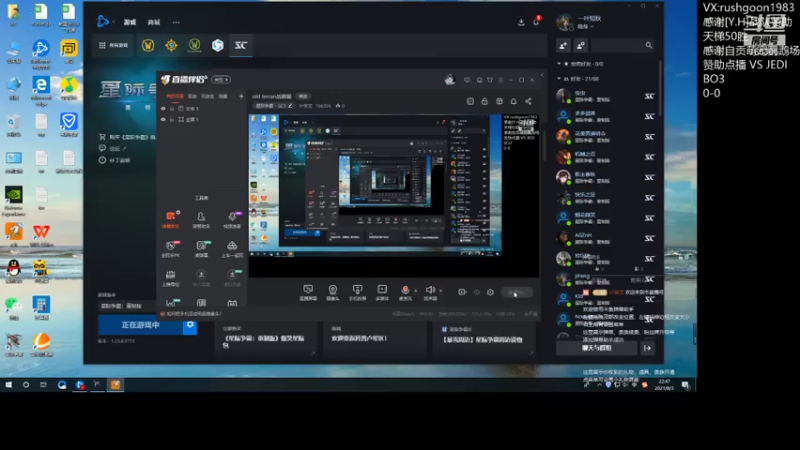Open the Windows notification center
800x450 pixels.
tap(686, 385)
